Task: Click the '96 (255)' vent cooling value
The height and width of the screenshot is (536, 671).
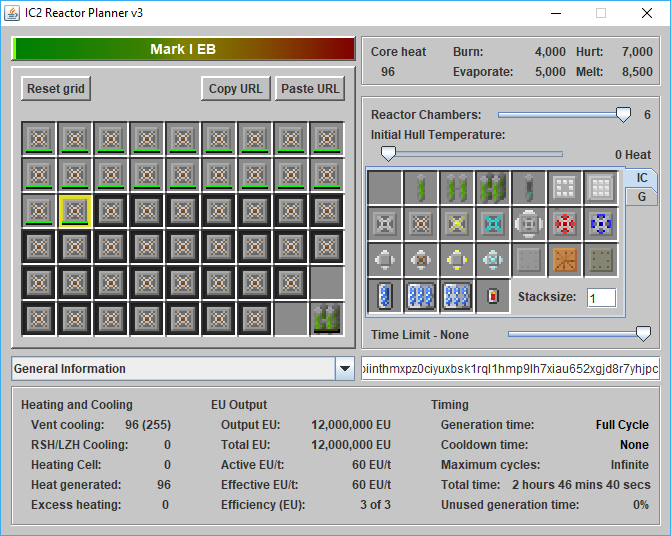Action: tap(148, 425)
